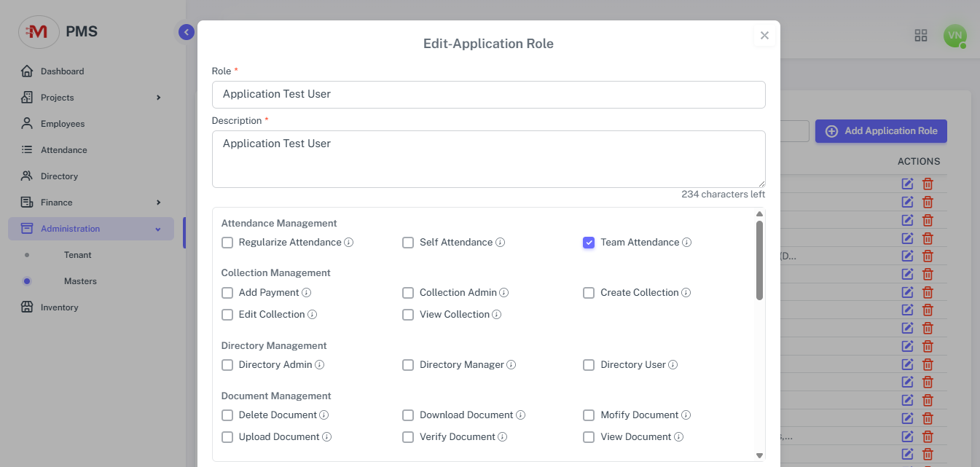
Task: Click info icon beside Verify Document
Action: [503, 437]
